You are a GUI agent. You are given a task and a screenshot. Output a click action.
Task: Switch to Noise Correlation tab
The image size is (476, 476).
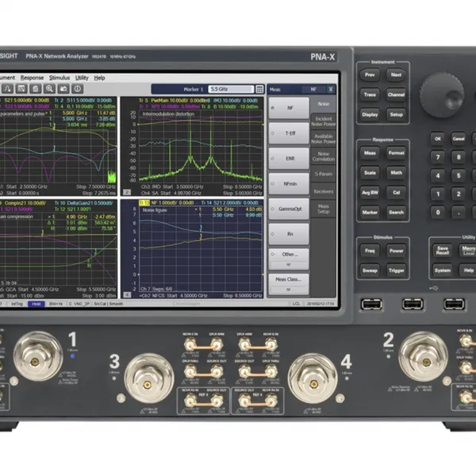tap(324, 156)
